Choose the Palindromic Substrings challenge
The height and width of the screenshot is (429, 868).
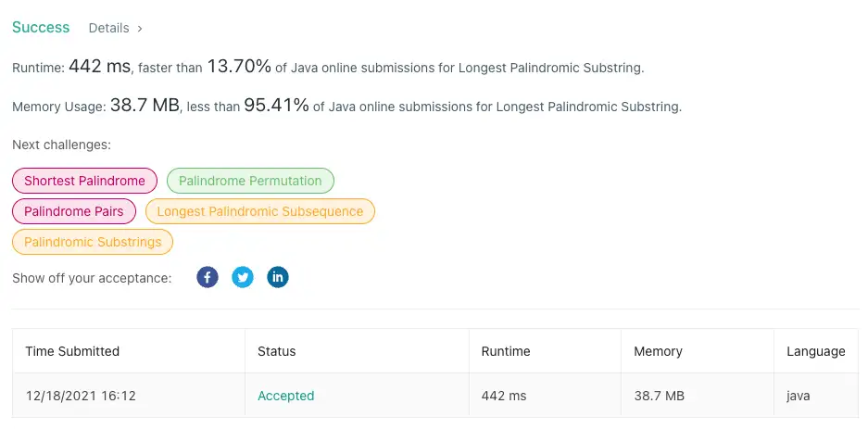click(x=93, y=242)
